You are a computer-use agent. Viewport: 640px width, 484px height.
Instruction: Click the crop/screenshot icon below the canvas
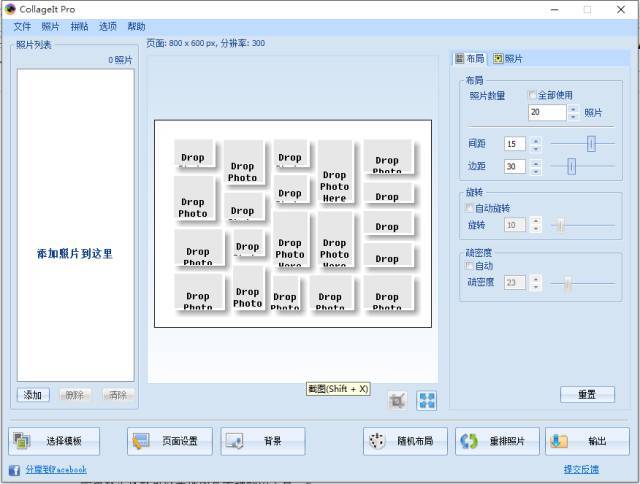(397, 400)
